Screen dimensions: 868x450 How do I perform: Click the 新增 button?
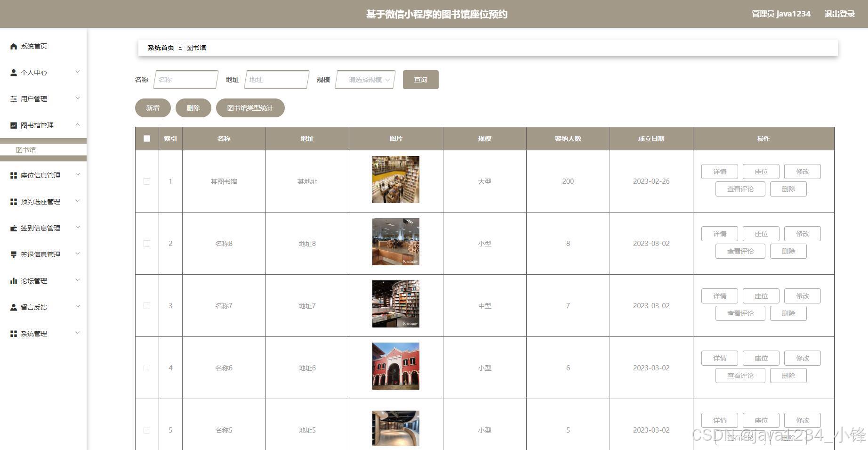153,108
